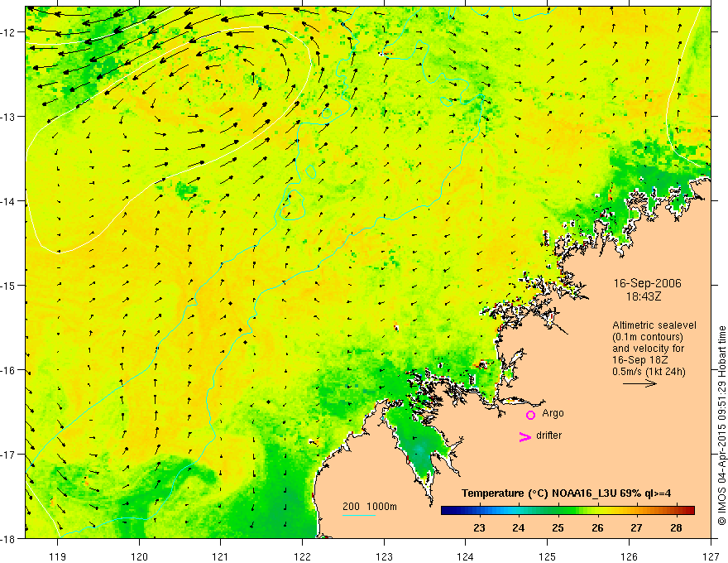Click the "Altimetric sealevel" caption line
This screenshot has height=563, width=728.
click(654, 325)
